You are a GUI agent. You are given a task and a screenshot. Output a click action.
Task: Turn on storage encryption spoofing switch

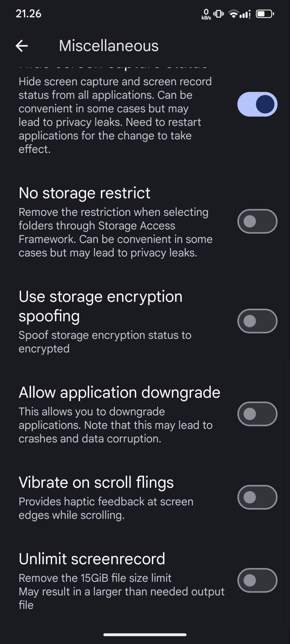tap(257, 321)
